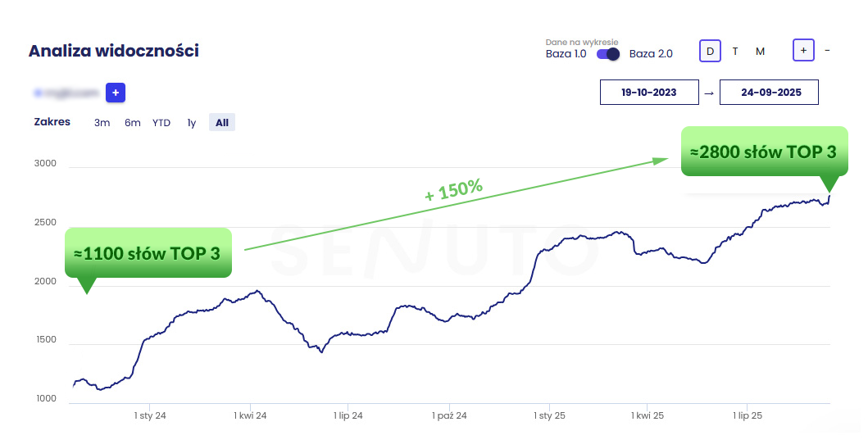Click chart line endpoint at far right

click(x=829, y=197)
